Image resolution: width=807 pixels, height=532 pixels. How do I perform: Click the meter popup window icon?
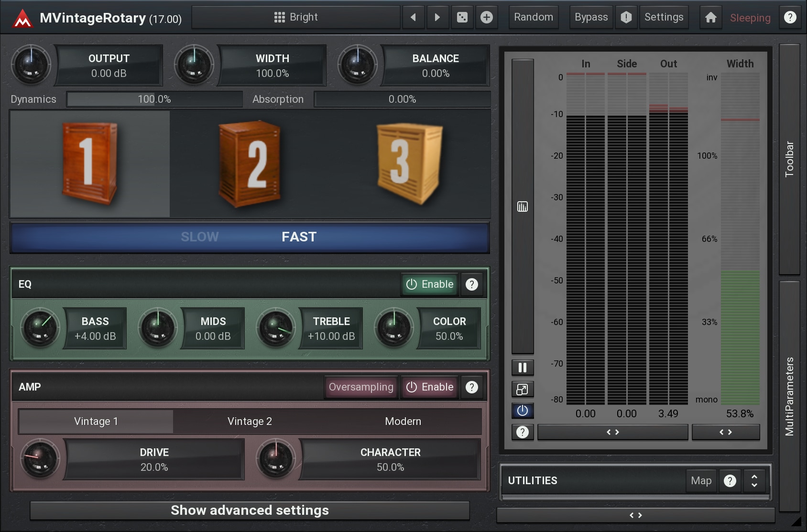(x=523, y=389)
